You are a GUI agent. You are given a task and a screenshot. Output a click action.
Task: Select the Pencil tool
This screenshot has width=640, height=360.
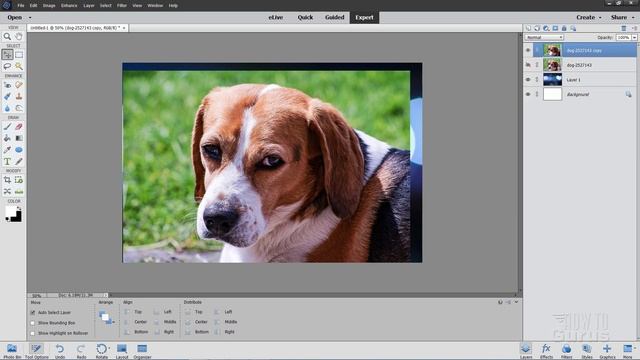pos(19,162)
